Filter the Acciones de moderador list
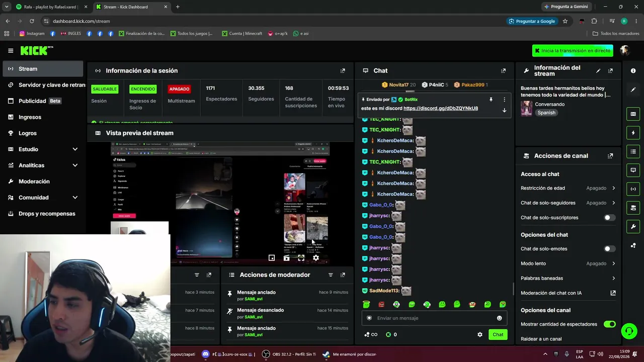644x362 pixels. click(x=331, y=275)
